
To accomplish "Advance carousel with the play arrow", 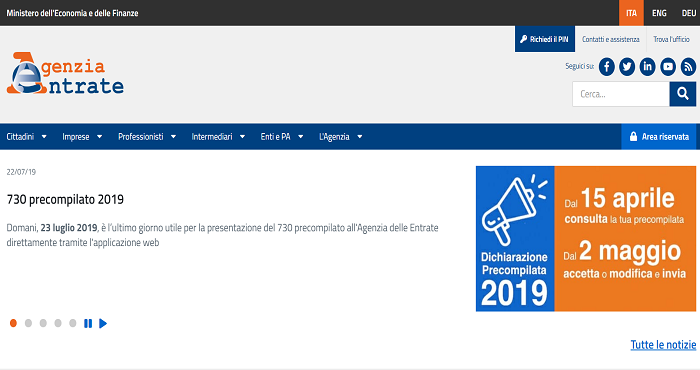I will (103, 323).
